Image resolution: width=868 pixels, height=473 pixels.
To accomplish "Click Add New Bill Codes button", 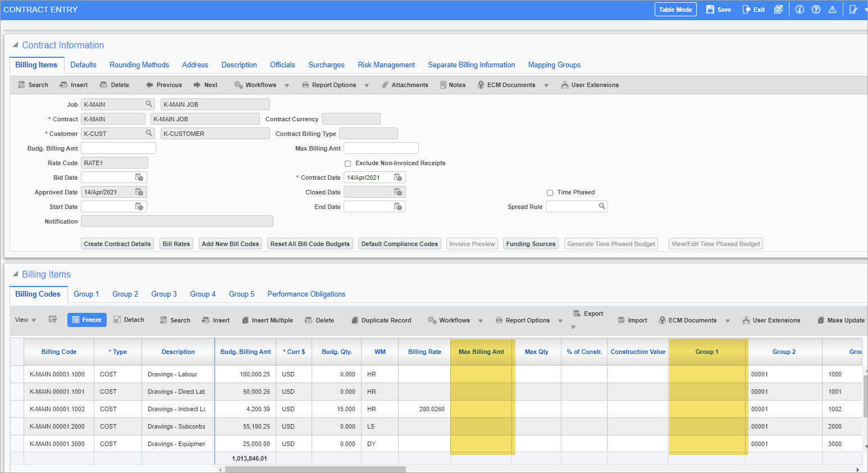I will [x=230, y=244].
